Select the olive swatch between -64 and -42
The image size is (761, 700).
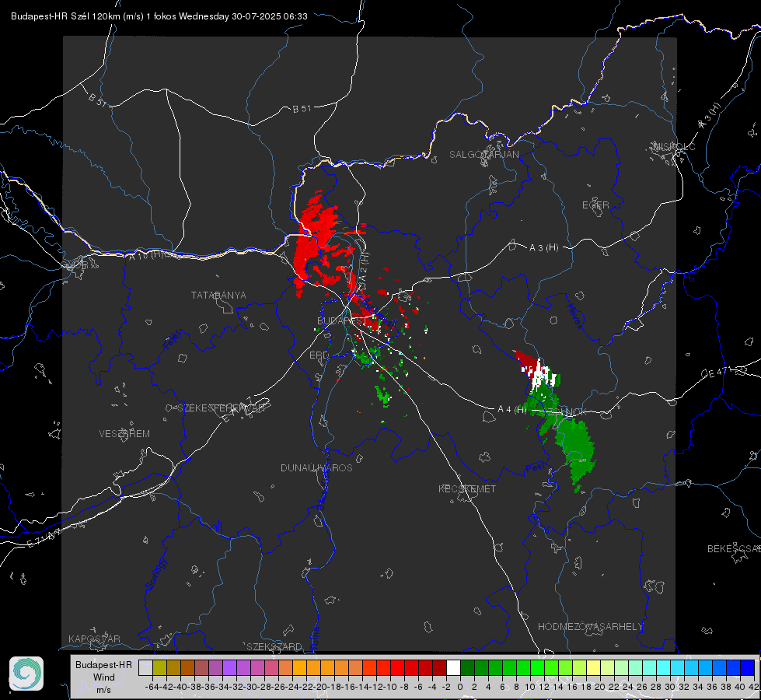pos(159,667)
